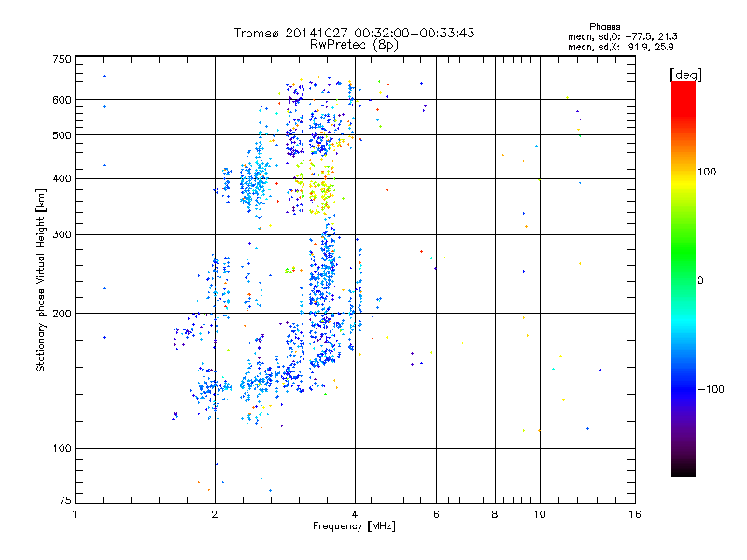This screenshot has height=560, width=747.
Task: Click the 600 height axis tick label
Action: (62, 100)
